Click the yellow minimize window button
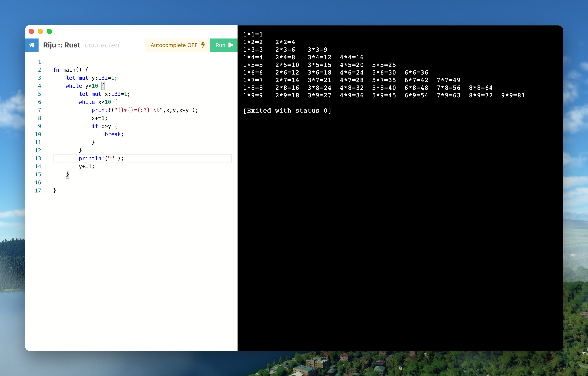The image size is (588, 376). [40, 31]
